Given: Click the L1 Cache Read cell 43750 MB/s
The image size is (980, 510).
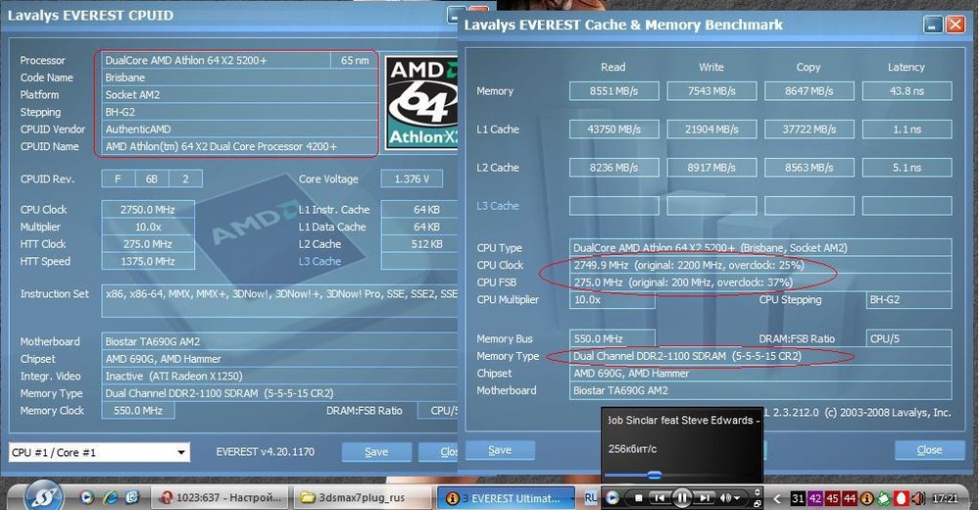Looking at the screenshot, I should click(613, 129).
